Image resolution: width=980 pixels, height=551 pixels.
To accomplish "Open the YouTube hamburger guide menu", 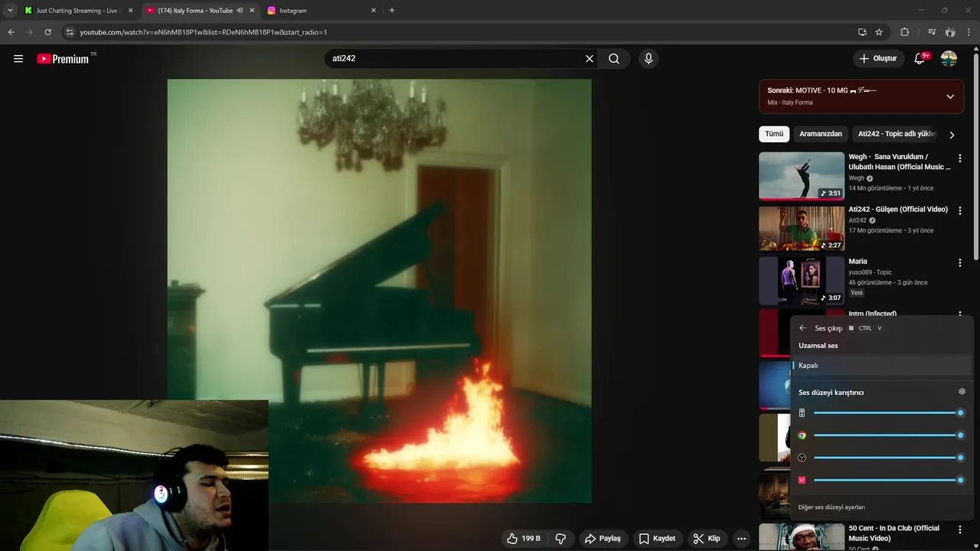I will click(18, 59).
